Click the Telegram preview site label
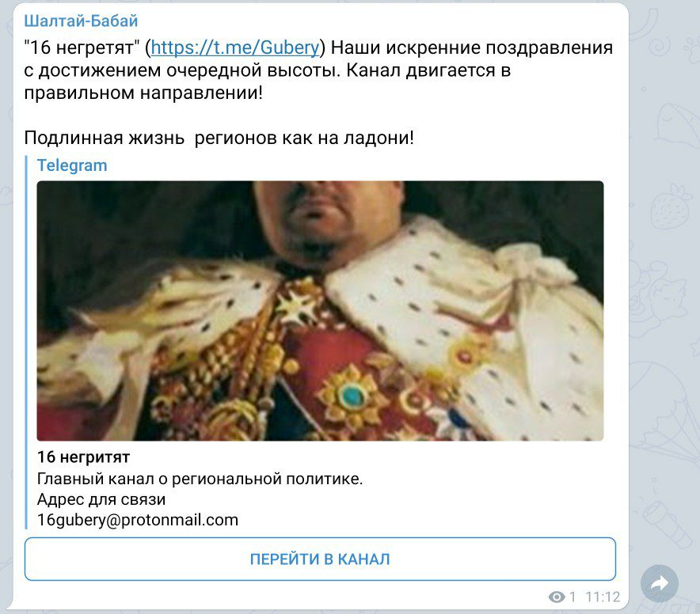This screenshot has width=700, height=614. click(72, 165)
